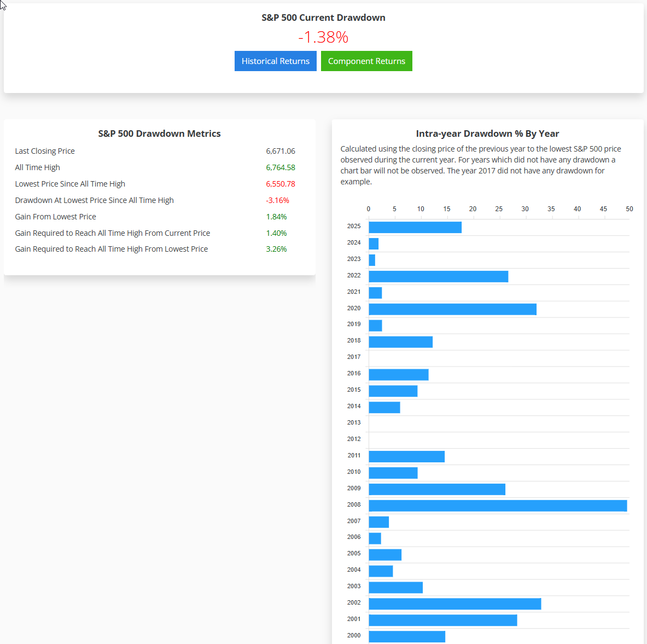Click the 2015 drawdown bar
The image size is (647, 644).
coord(393,391)
